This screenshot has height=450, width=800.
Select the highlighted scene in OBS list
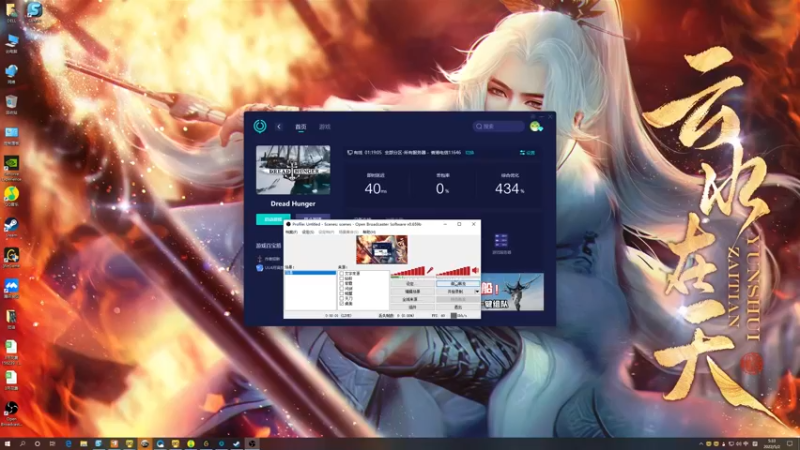(310, 273)
